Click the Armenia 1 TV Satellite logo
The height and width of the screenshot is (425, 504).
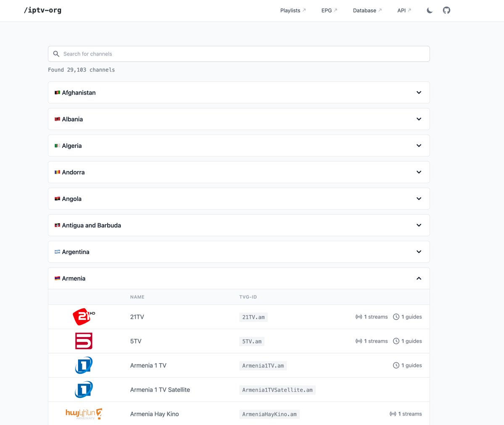click(84, 390)
